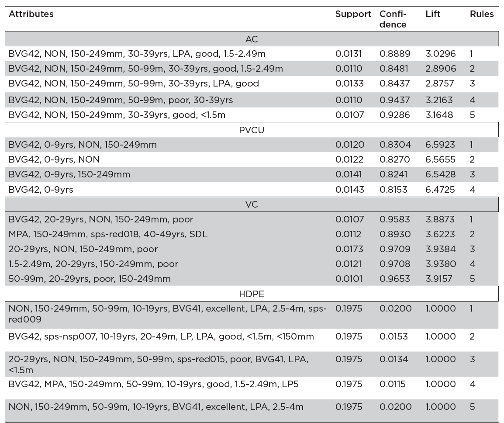504x423 pixels.
Task: Click the Lift column header
Action: point(433,14)
